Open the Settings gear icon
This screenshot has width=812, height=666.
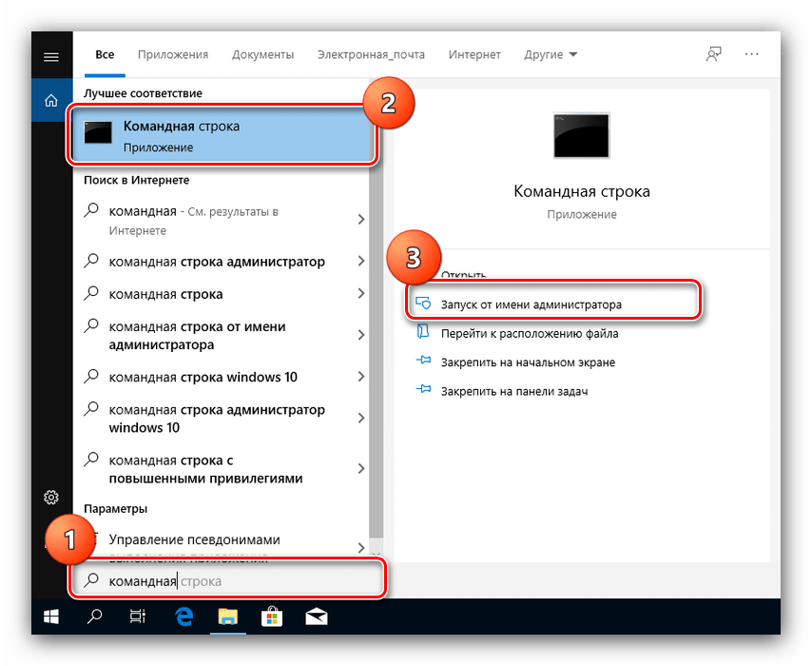tap(51, 497)
